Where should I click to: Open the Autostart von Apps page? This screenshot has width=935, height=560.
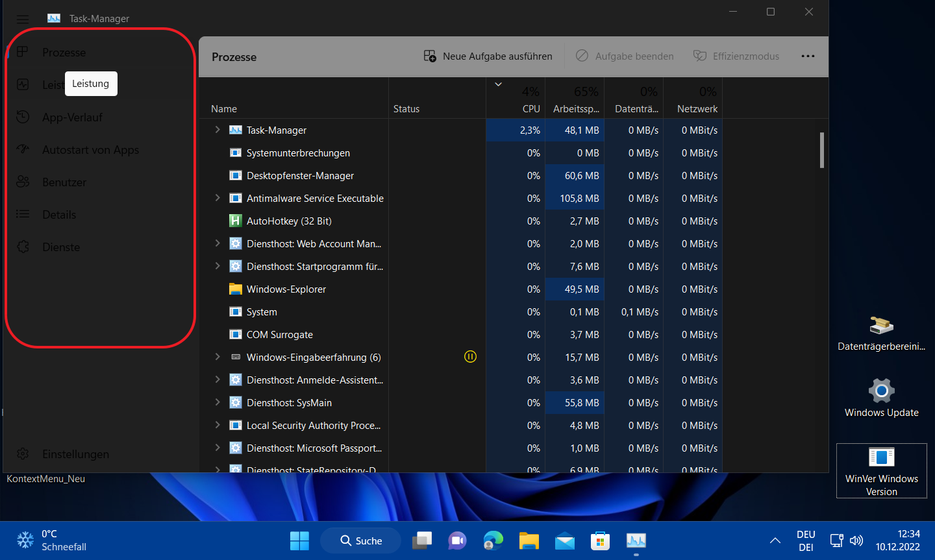coord(101,149)
